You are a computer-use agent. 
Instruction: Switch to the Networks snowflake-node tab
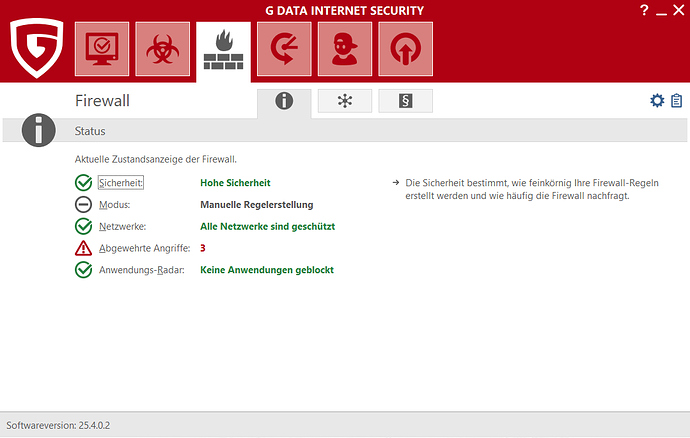(345, 101)
